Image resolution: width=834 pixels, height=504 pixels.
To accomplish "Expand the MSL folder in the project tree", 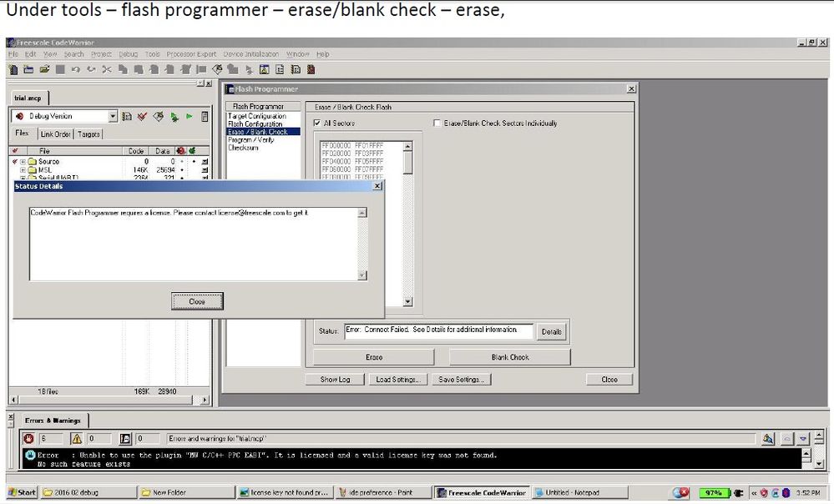I will point(23,170).
